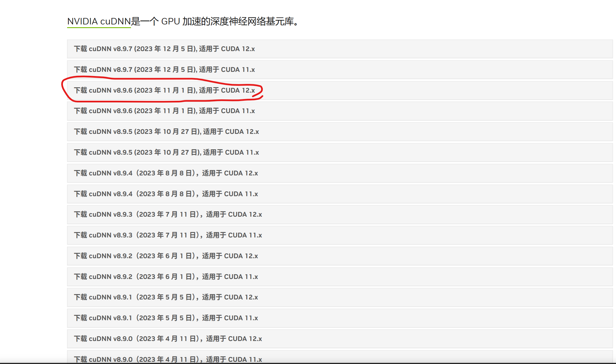Viewport: 616px width, 364px height.
Task: Expand cuDNN v8.9.4 for CUDA 11.x
Action: coord(166,194)
